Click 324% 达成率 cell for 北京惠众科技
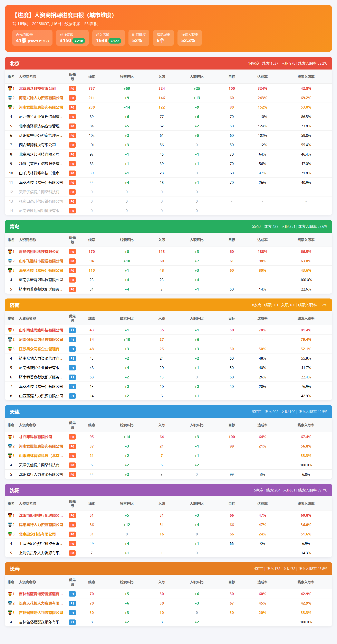Viewport: 337px width, 644px height. 262,89
